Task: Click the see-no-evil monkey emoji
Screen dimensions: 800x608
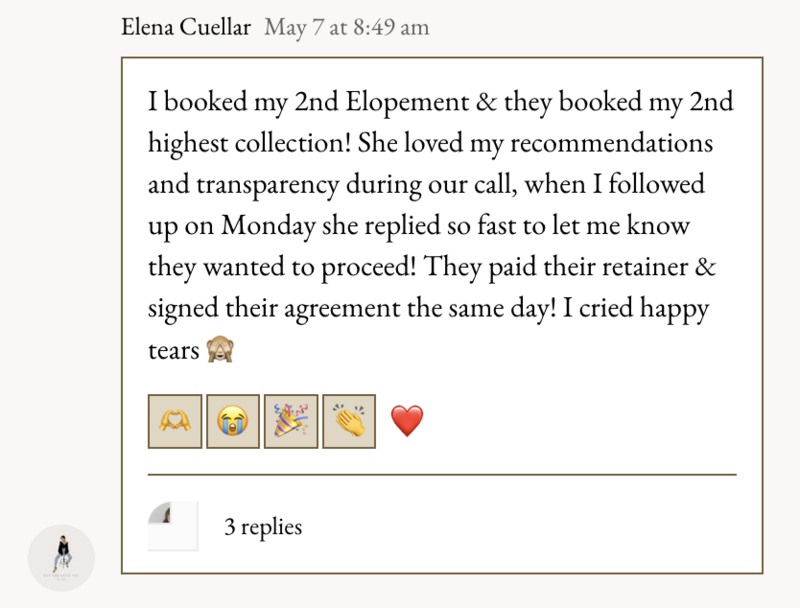Action: 220,349
